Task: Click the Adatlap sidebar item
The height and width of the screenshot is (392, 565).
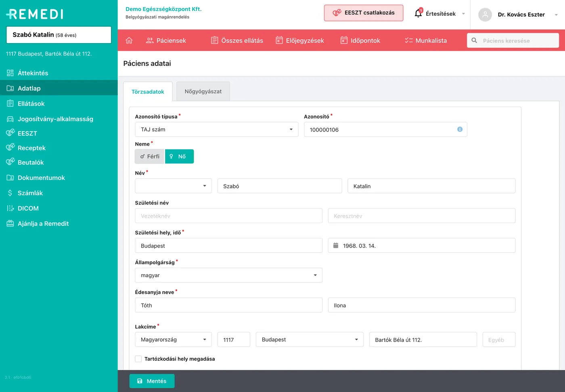Action: coord(59,88)
